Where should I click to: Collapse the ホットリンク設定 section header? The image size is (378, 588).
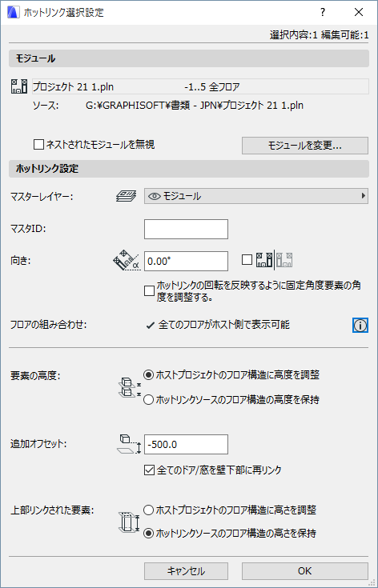point(189,169)
